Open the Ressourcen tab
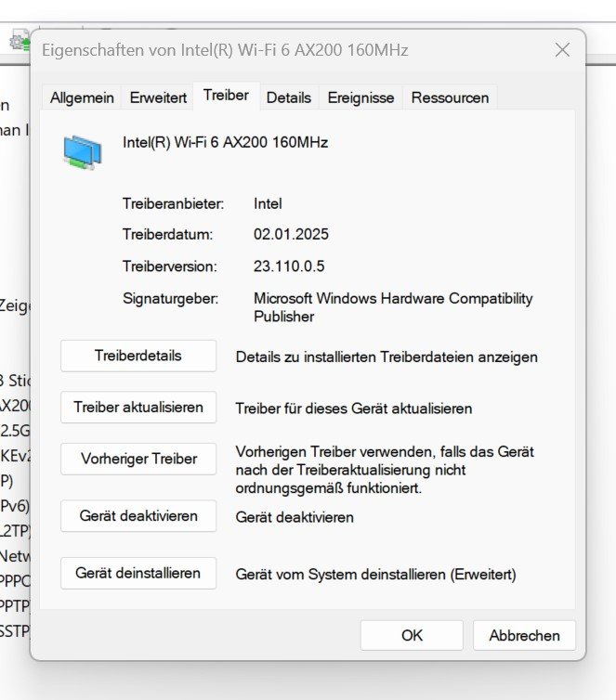This screenshot has width=616, height=700. coord(450,97)
